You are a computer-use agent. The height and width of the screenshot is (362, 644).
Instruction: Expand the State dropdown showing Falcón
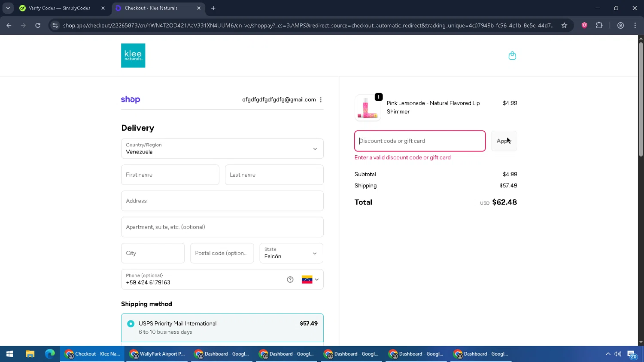point(291,253)
